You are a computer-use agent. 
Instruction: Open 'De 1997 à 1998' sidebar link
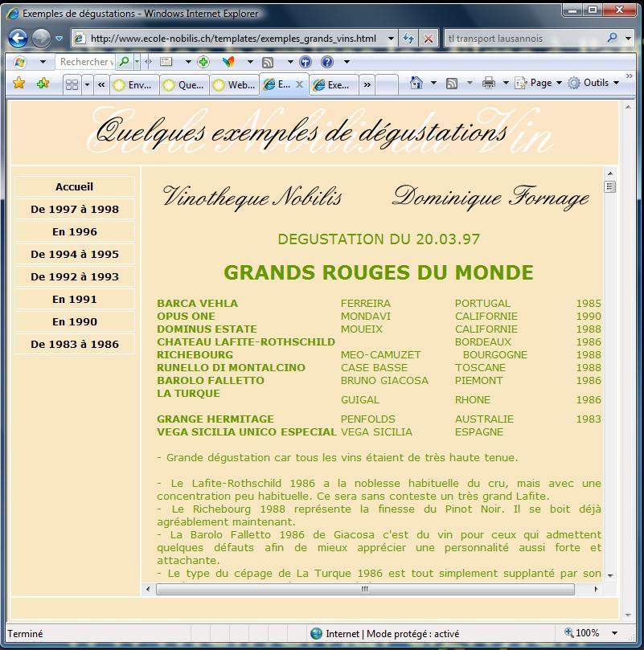point(75,209)
